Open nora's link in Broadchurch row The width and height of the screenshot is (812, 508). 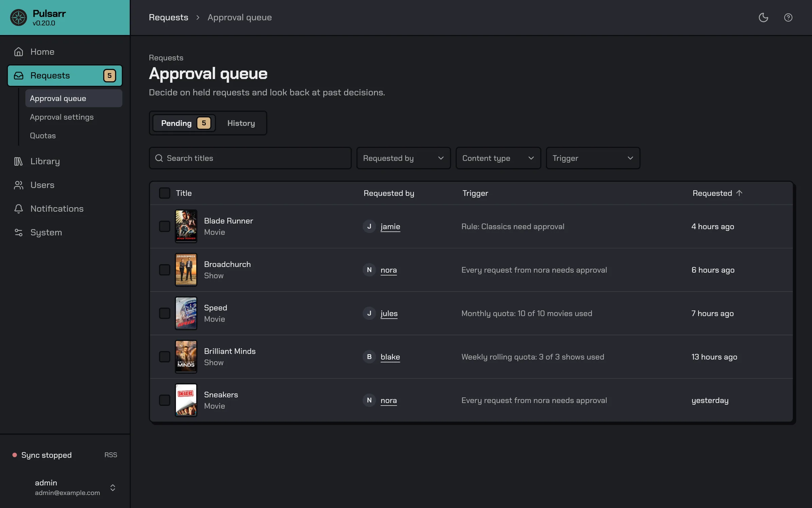pyautogui.click(x=388, y=270)
